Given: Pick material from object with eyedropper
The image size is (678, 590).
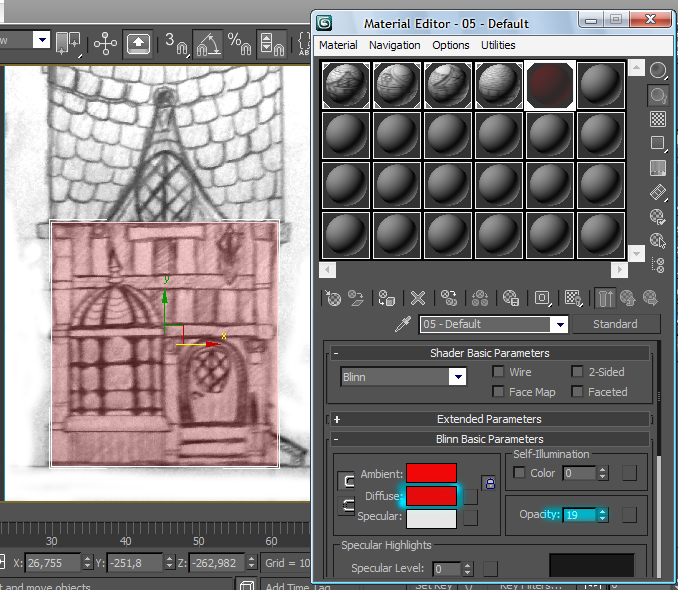Looking at the screenshot, I should (x=404, y=324).
